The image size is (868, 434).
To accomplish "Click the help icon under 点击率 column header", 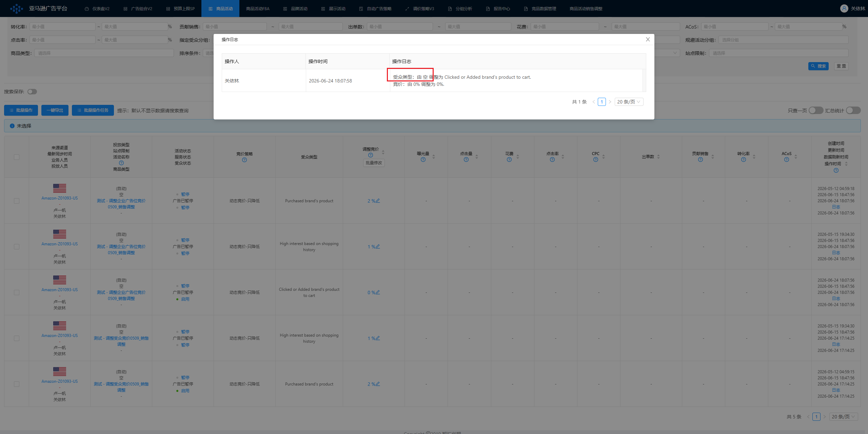I will (552, 159).
